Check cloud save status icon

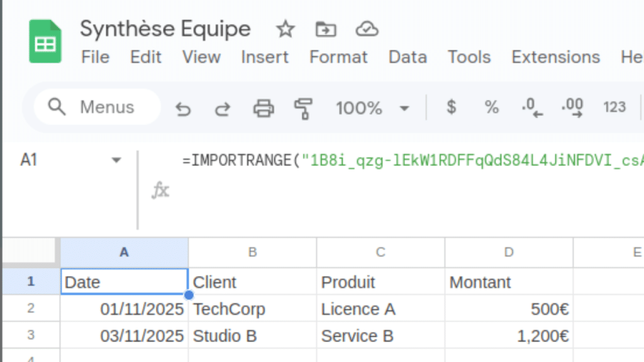pos(367,29)
